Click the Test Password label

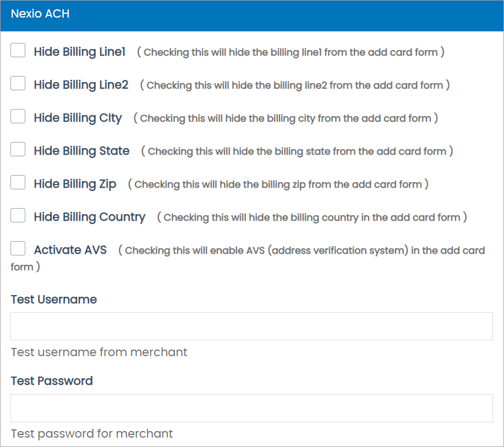51,381
